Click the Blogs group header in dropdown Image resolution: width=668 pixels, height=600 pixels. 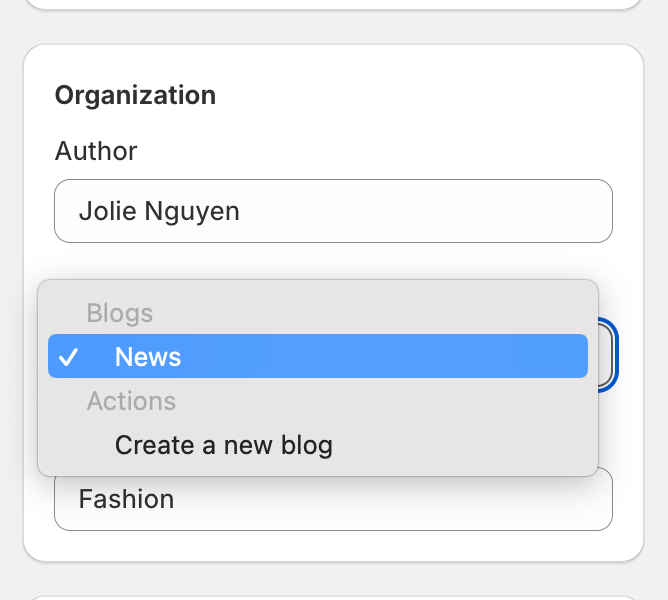[120, 313]
